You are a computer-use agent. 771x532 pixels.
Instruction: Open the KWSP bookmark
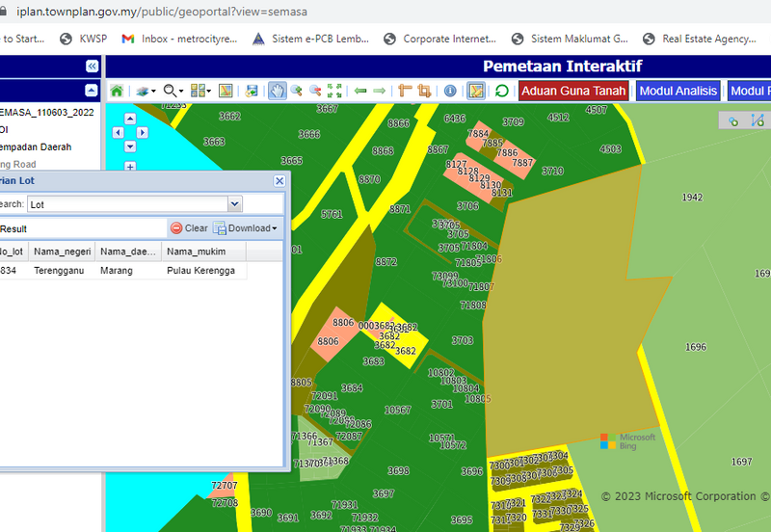(x=83, y=39)
